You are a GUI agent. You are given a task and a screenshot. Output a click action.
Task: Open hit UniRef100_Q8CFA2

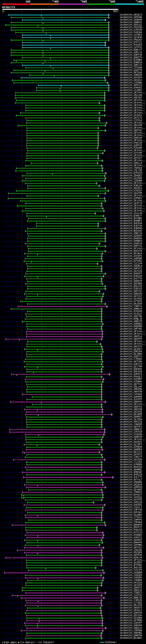(x=131, y=130)
